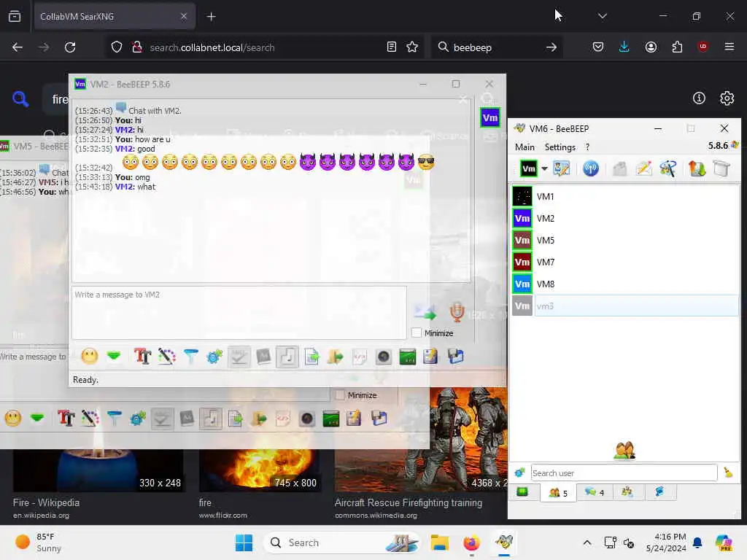The height and width of the screenshot is (560, 747).
Task: Open Firefox downloads panel
Action: pyautogui.click(x=624, y=47)
